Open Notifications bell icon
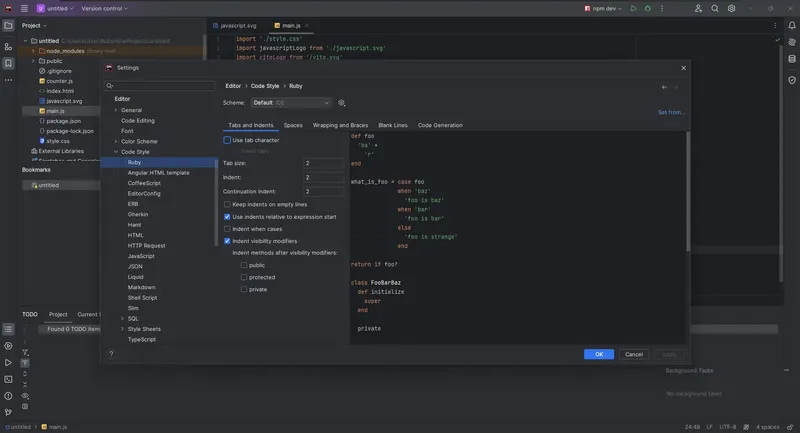This screenshot has height=433, width=800. 791,26
